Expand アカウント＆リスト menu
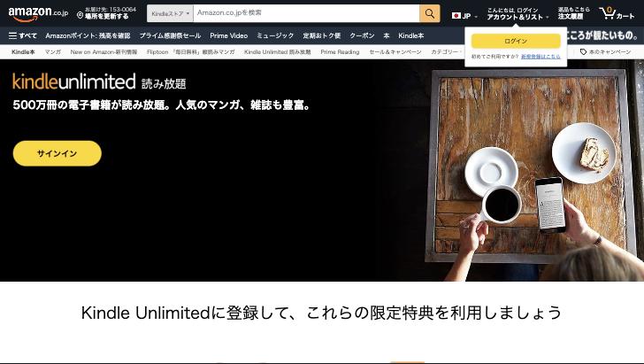 point(517,13)
